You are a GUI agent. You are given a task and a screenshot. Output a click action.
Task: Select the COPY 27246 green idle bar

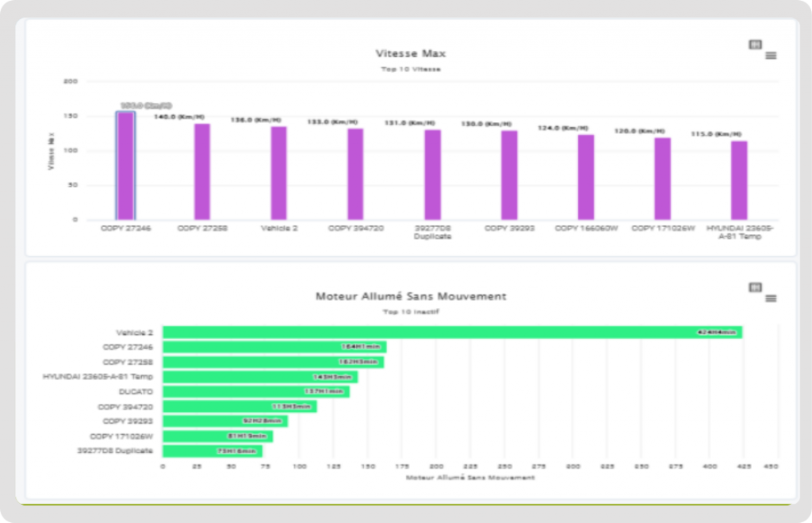274,347
